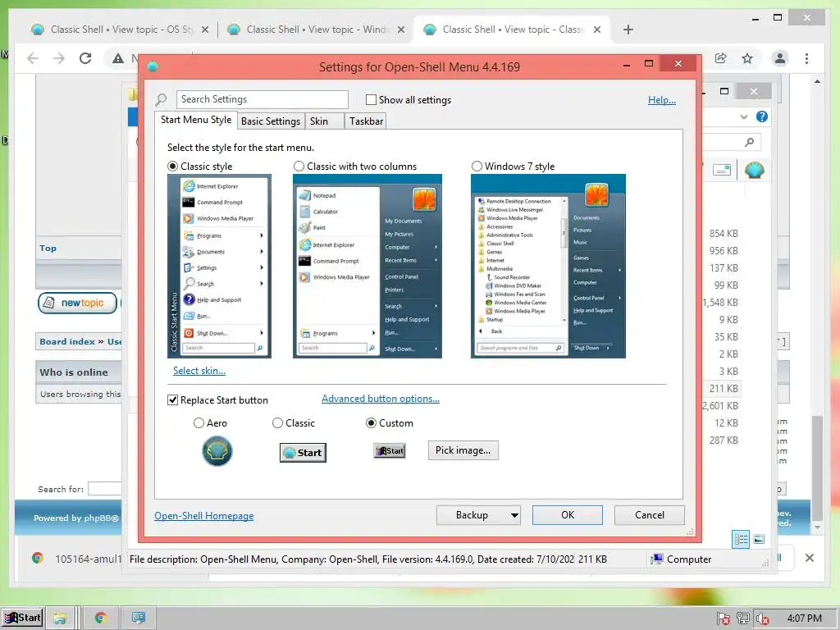This screenshot has width=840, height=630.
Task: Open the Skin tab
Action: [323, 121]
